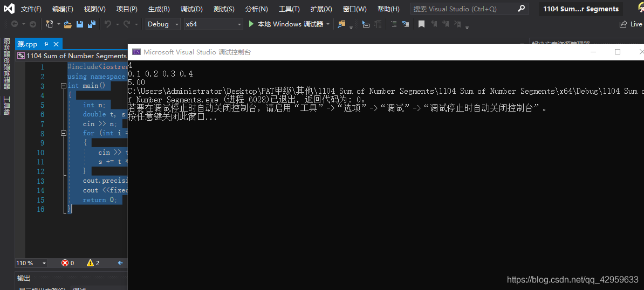Click the Open File folder icon
The height and width of the screenshot is (290, 644).
[x=68, y=24]
